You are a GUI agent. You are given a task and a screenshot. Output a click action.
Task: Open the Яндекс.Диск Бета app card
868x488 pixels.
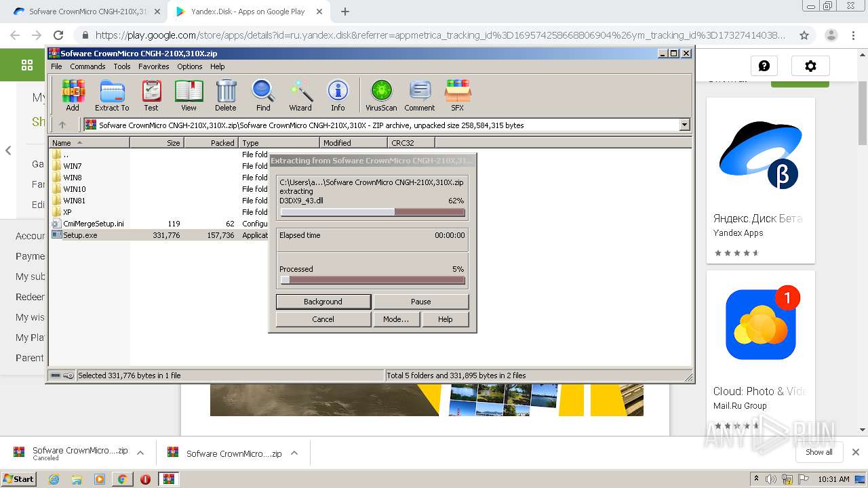point(761,180)
